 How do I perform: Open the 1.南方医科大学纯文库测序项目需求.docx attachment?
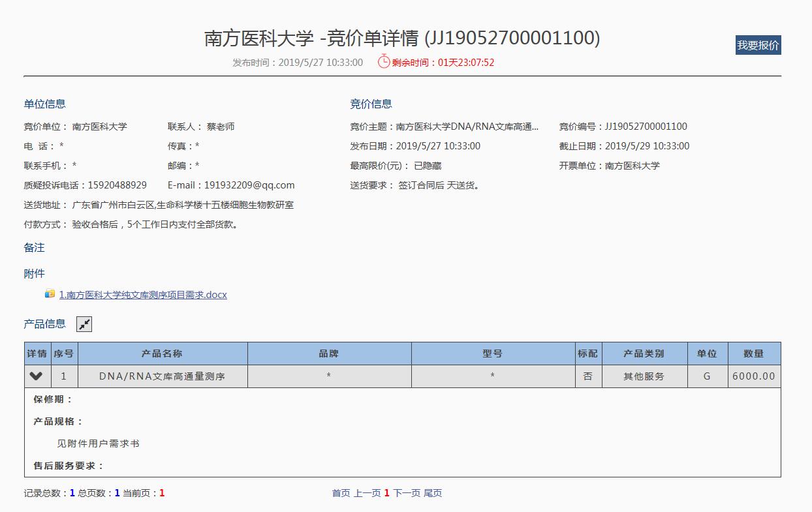pos(143,295)
